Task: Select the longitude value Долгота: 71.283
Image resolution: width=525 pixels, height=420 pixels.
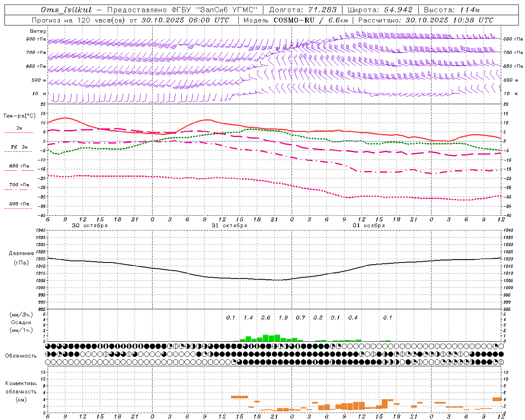Action: 303,10
